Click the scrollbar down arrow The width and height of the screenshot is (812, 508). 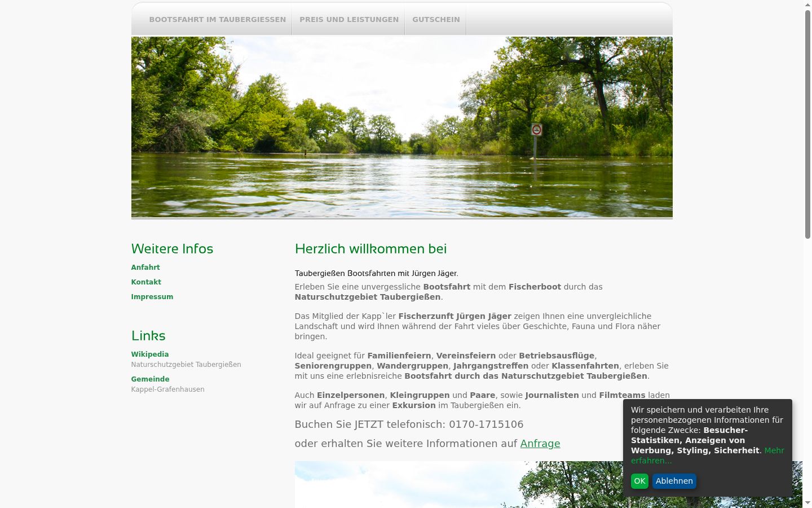point(807,503)
